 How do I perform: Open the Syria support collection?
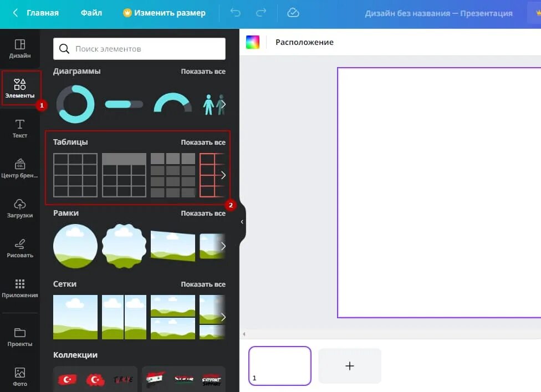click(x=183, y=379)
